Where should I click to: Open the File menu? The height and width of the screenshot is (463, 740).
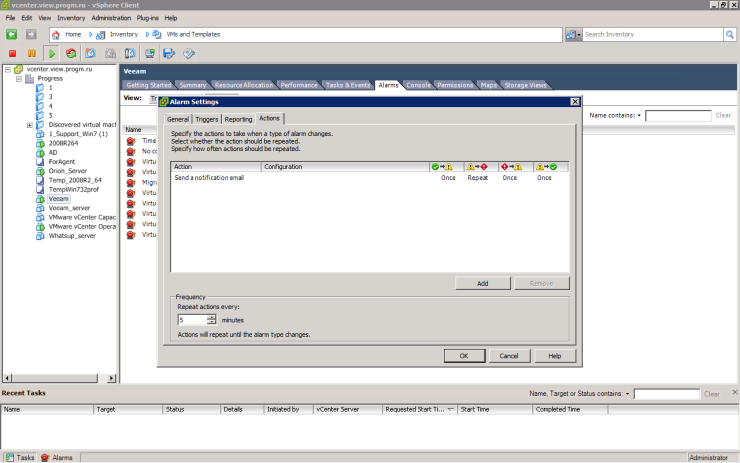click(10, 18)
